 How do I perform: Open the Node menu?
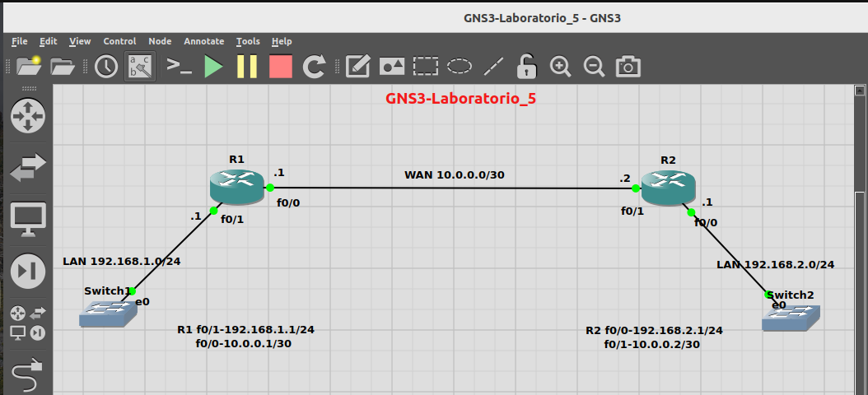[160, 41]
